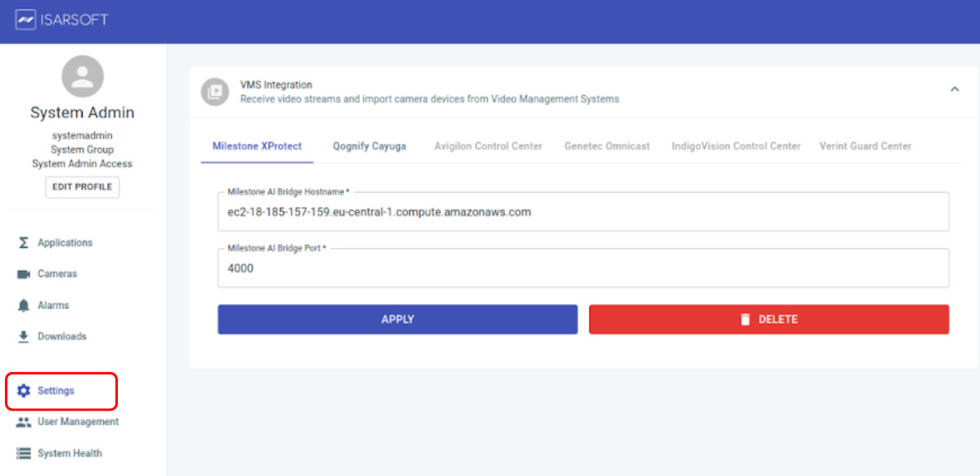Go to System Health in sidebar
The image size is (980, 476).
coord(70,454)
